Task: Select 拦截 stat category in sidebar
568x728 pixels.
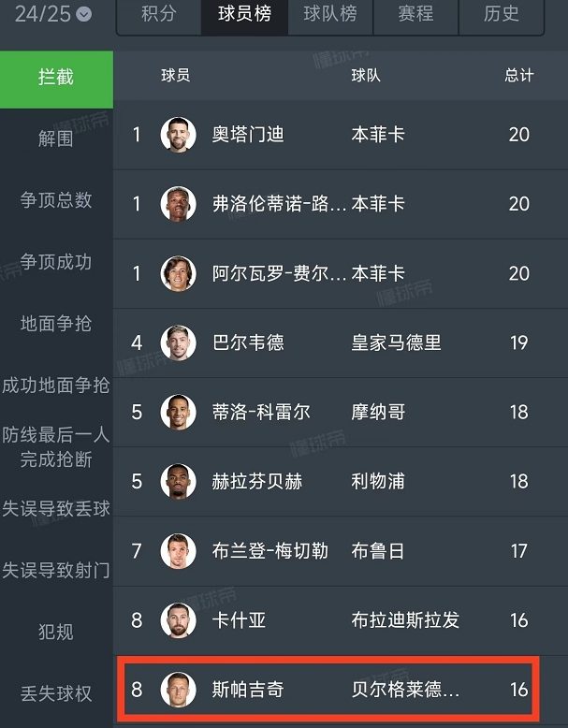Action: pyautogui.click(x=56, y=78)
